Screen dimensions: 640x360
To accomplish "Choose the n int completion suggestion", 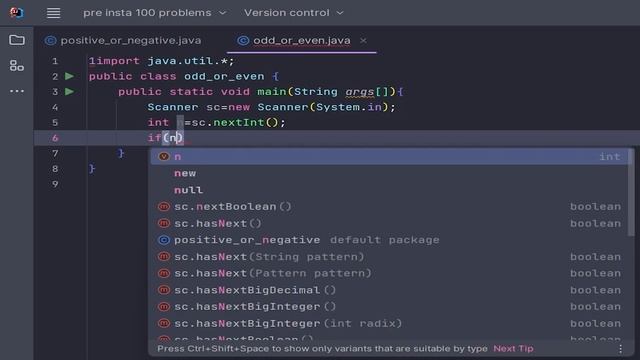I will coord(390,157).
